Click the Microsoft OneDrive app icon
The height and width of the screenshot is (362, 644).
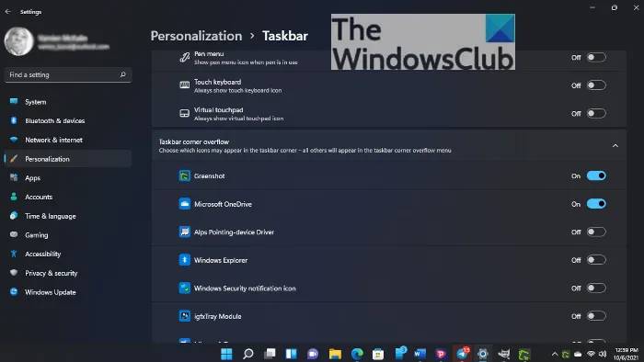pos(184,204)
